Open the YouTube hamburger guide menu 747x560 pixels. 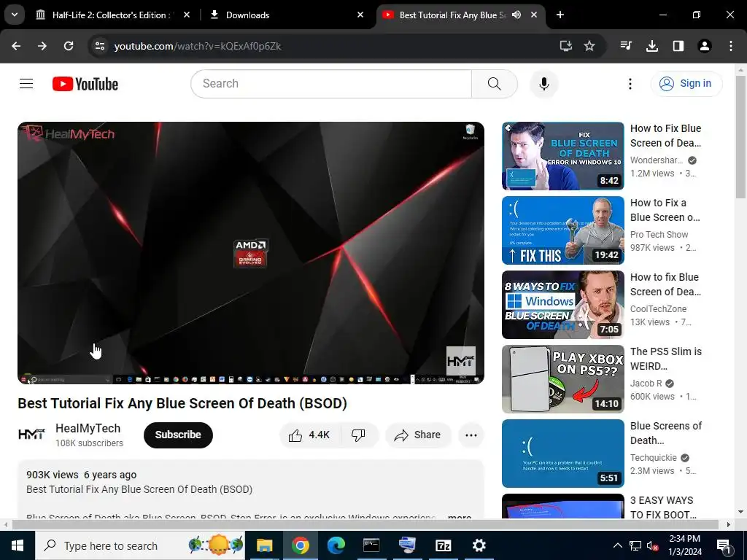pos(26,84)
